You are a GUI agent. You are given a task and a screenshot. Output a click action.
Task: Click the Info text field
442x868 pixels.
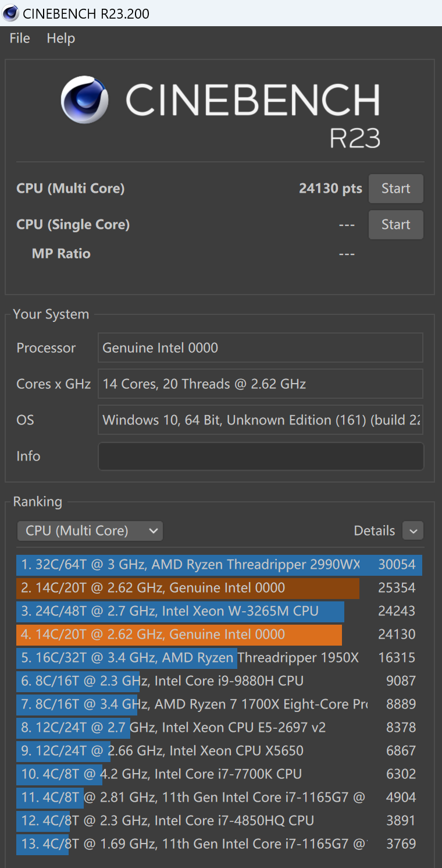261,456
